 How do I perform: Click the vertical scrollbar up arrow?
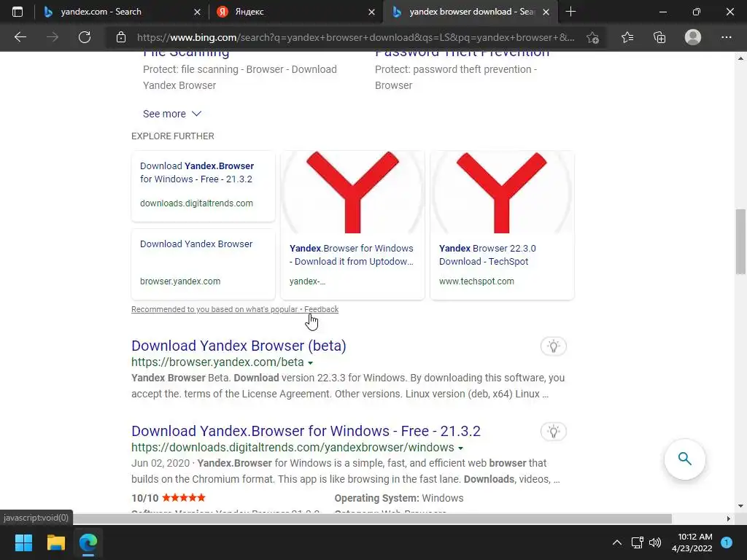tap(740, 58)
